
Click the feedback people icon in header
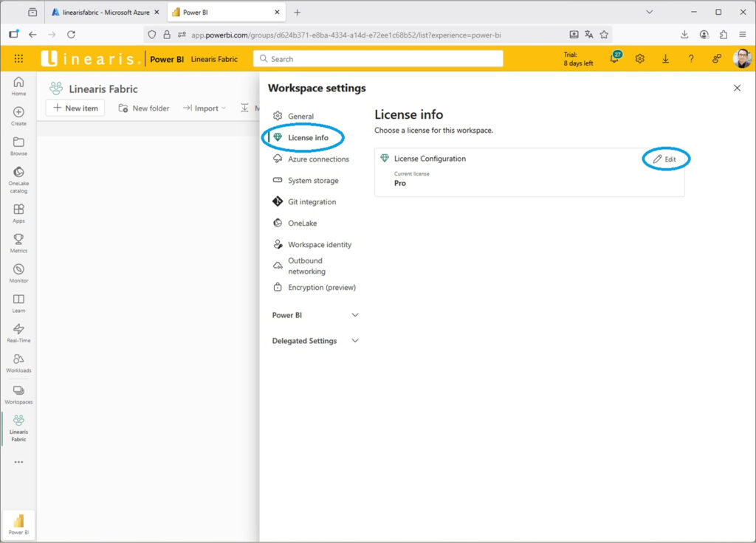716,59
